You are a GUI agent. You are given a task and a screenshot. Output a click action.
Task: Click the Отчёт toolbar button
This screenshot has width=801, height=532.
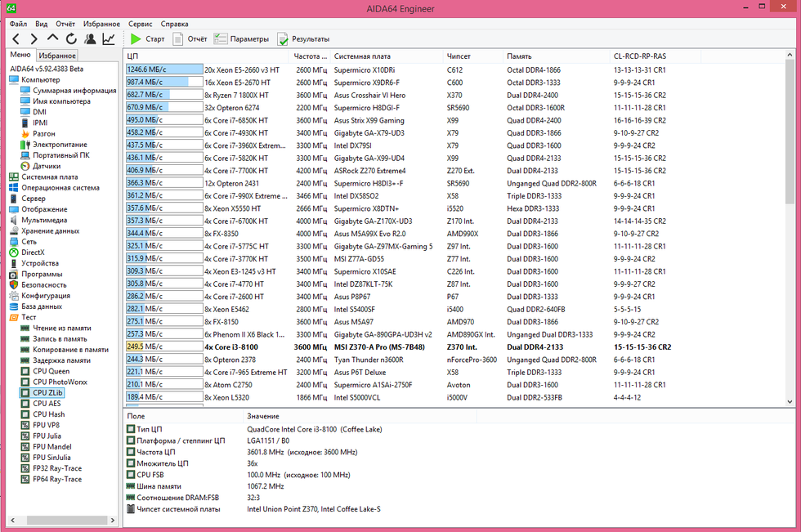190,39
